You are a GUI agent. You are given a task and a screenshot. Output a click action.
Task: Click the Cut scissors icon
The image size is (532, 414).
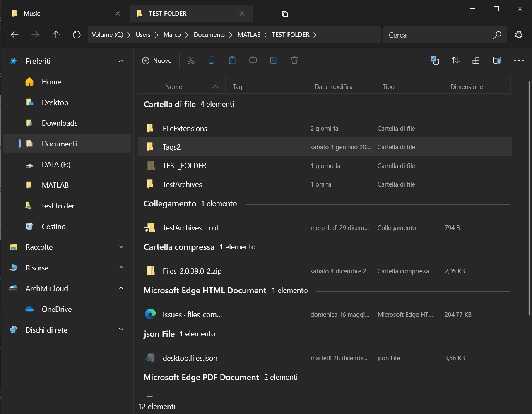tap(191, 60)
